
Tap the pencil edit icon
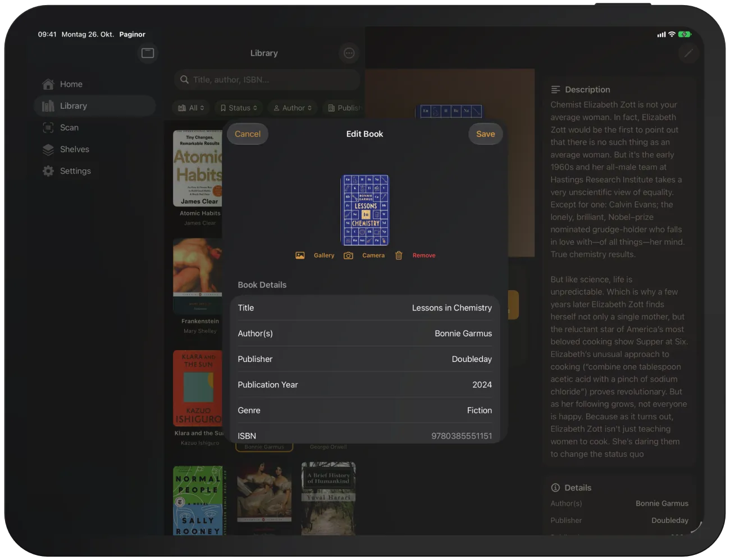(688, 53)
